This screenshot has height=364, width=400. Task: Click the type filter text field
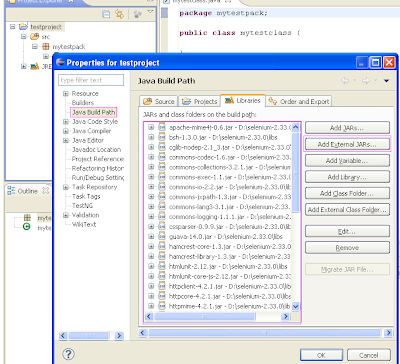coord(91,80)
